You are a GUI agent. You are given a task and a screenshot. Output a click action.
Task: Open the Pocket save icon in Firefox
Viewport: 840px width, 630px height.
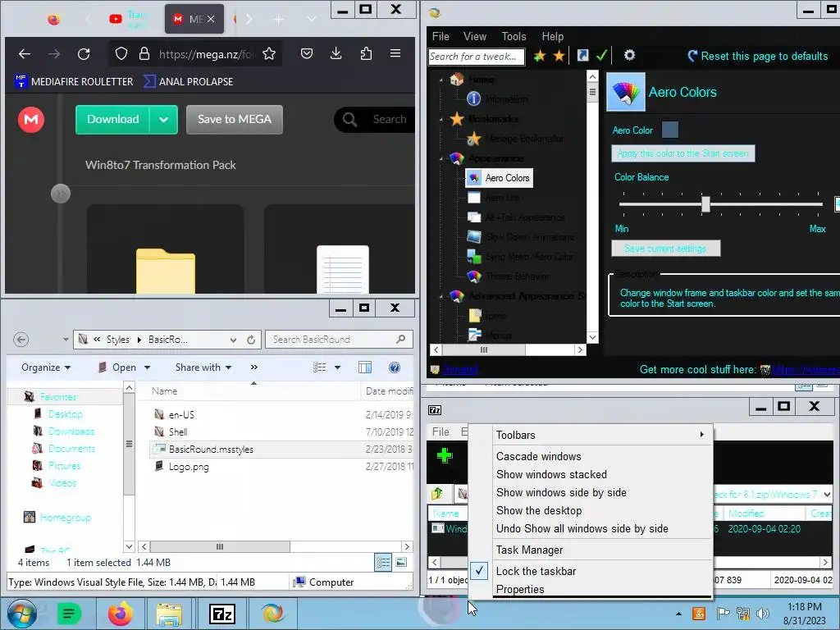(307, 53)
